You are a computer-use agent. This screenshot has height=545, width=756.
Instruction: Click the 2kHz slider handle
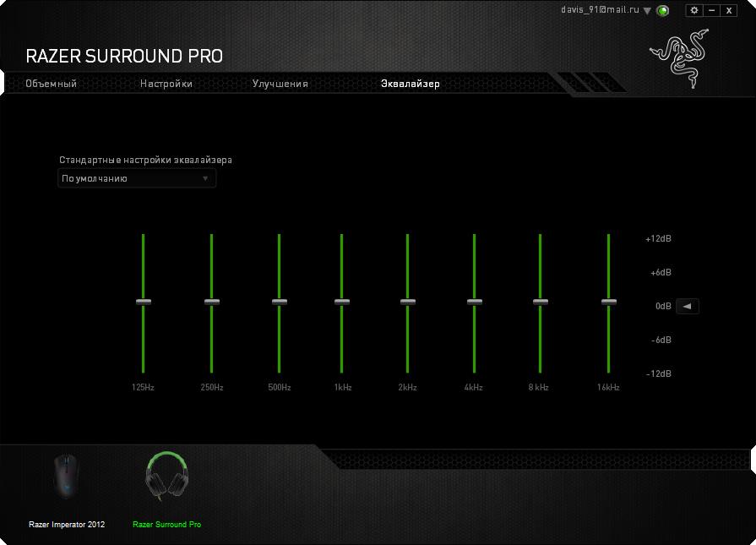(x=407, y=302)
